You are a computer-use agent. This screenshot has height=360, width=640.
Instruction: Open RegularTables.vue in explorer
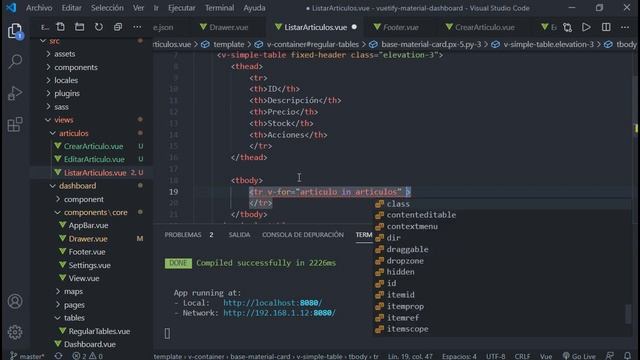tap(99, 331)
